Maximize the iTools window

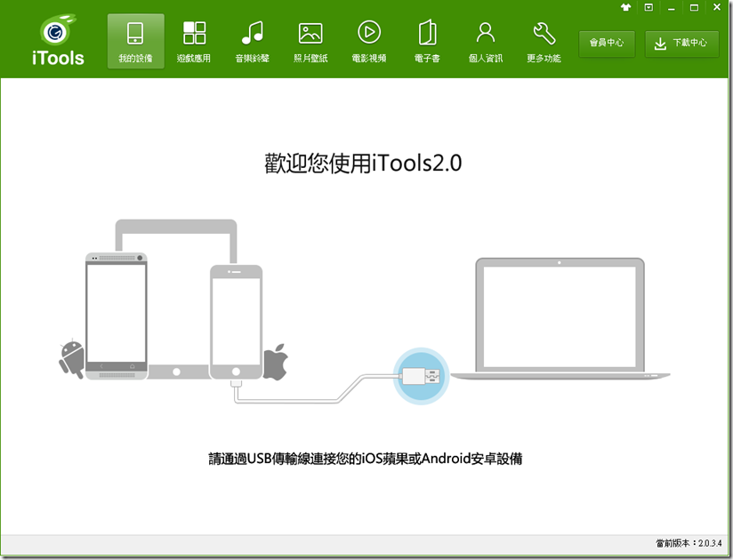coord(694,7)
